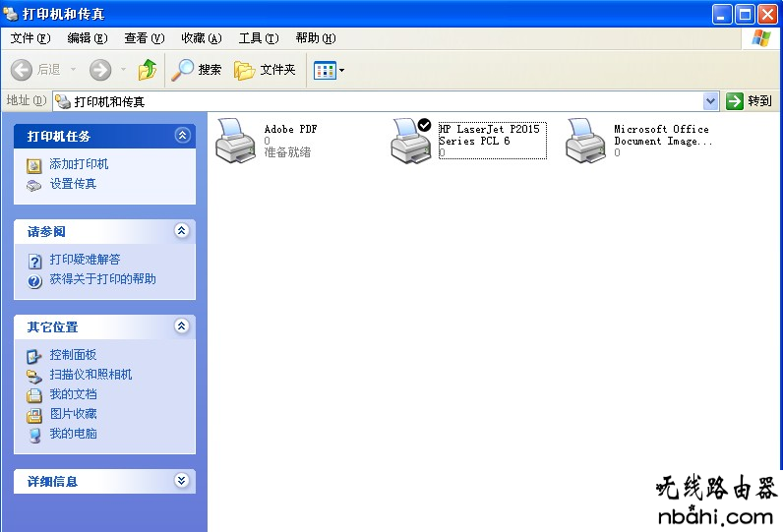Click HP LaserJet P2015 Series PCL 6 label
The width and height of the screenshot is (783, 532).
click(490, 135)
